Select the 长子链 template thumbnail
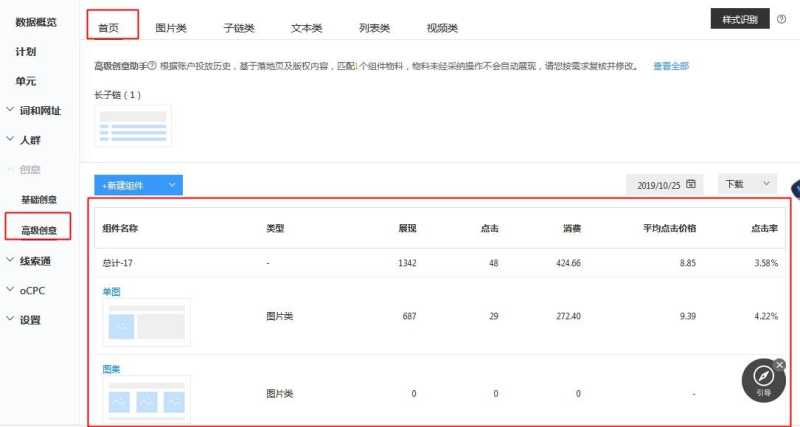The height and width of the screenshot is (427, 800). (x=133, y=126)
